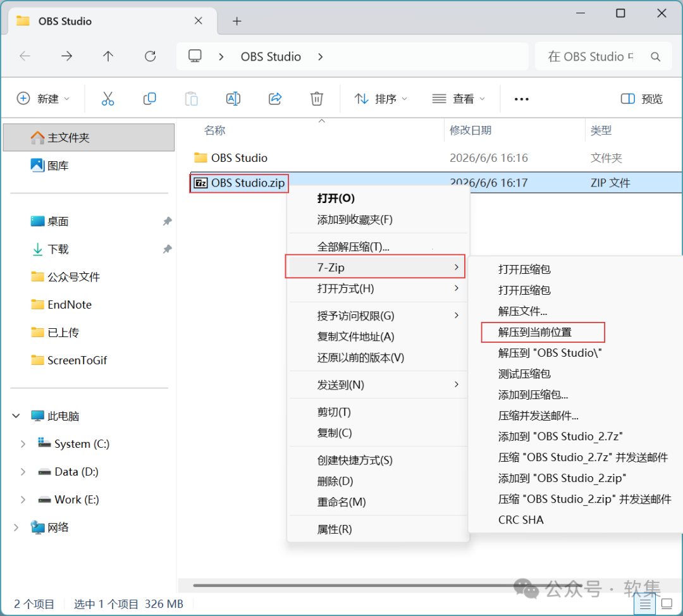683x616 pixels.
Task: Choose 添加到 "OBS Studio_2.zip"
Action: (562, 478)
